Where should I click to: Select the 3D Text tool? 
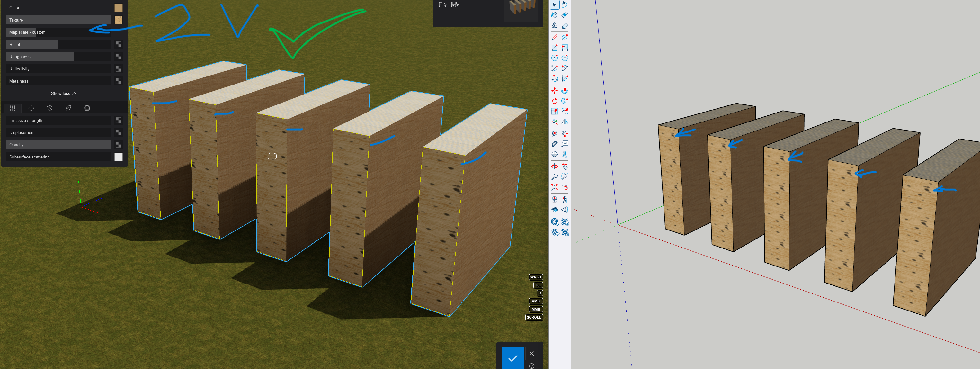565,155
